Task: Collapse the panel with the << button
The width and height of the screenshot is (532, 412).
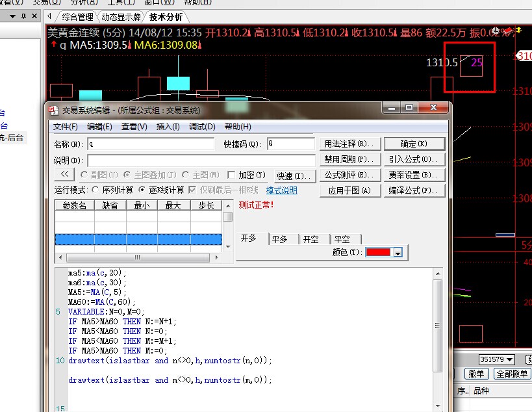Action: click(64, 174)
